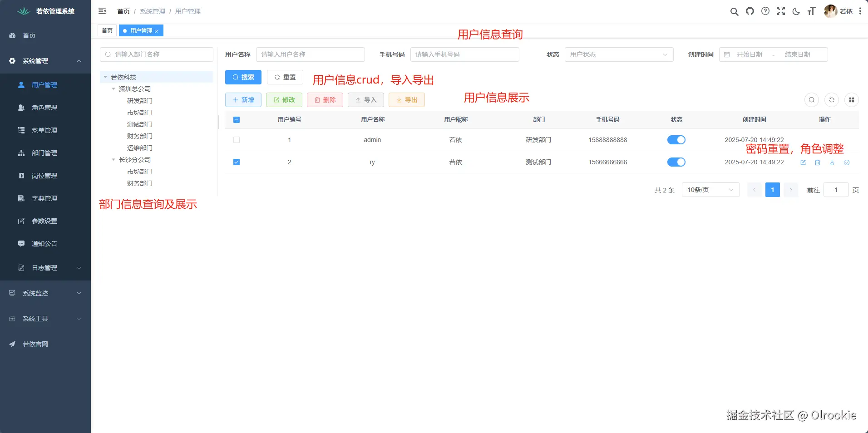
Task: Click the role assignment icon for user ry
Action: click(x=847, y=162)
